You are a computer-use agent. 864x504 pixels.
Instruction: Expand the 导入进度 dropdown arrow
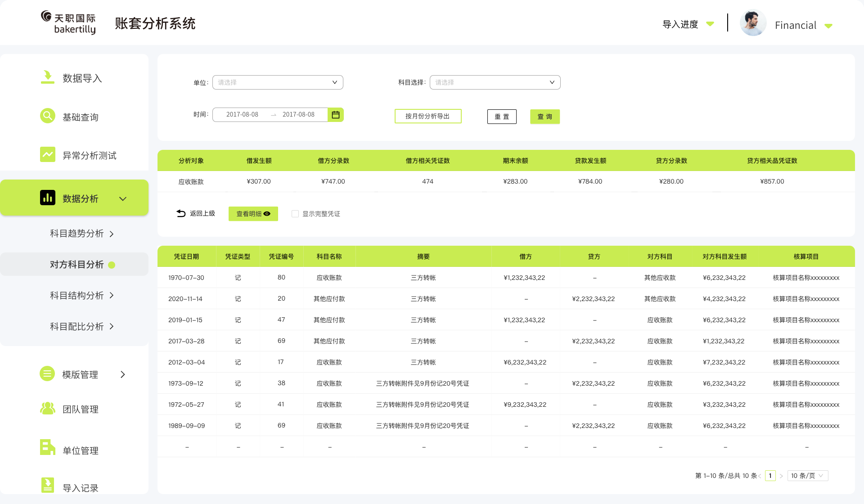coord(710,24)
